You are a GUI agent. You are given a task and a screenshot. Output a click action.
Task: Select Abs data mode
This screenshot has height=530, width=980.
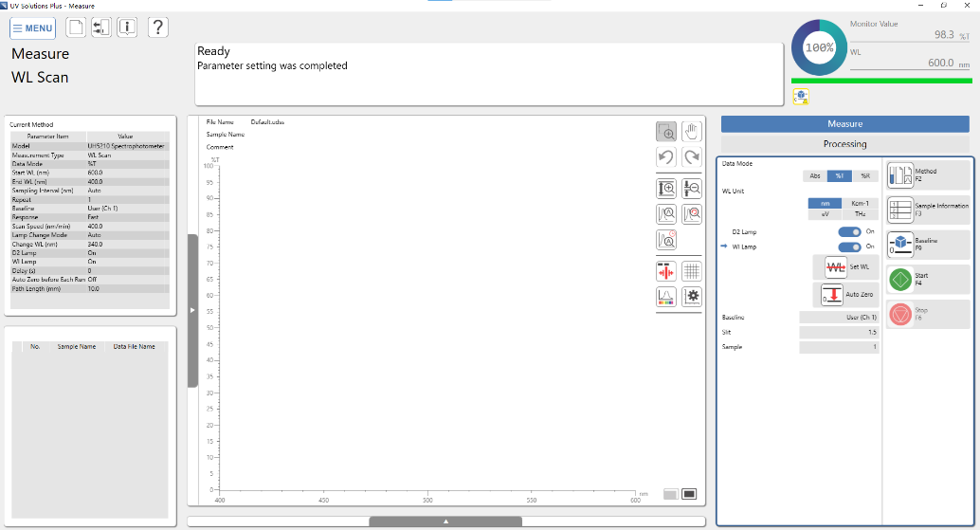coord(814,176)
